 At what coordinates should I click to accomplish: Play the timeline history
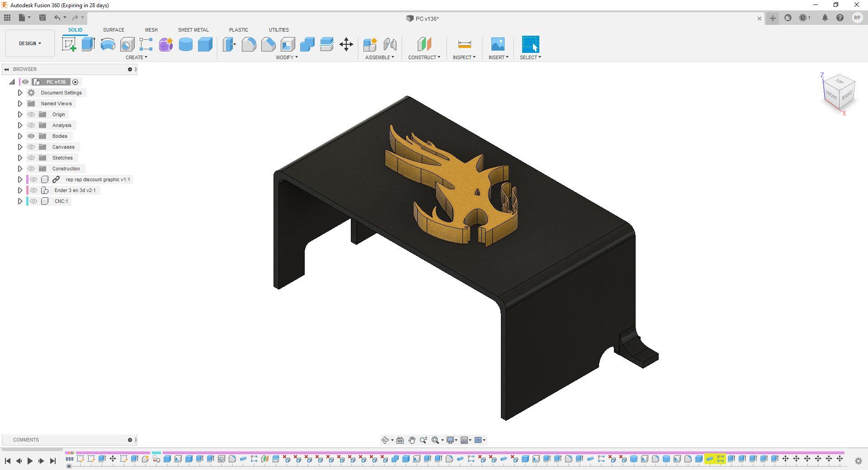(30, 461)
